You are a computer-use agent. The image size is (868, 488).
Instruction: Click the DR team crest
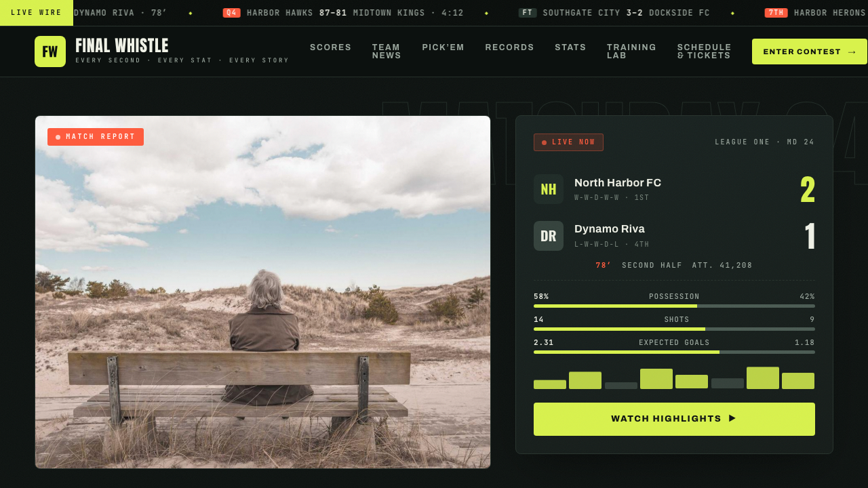pos(549,236)
